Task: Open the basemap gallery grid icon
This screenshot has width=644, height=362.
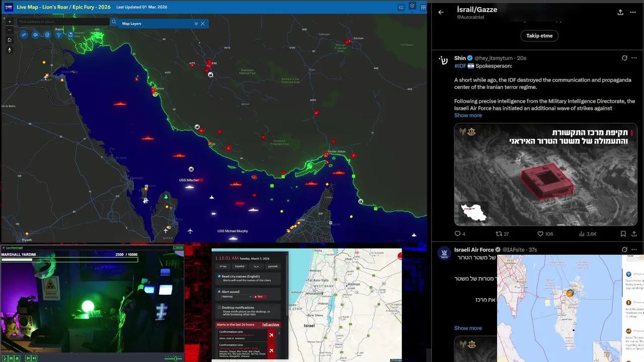Action: (x=423, y=8)
